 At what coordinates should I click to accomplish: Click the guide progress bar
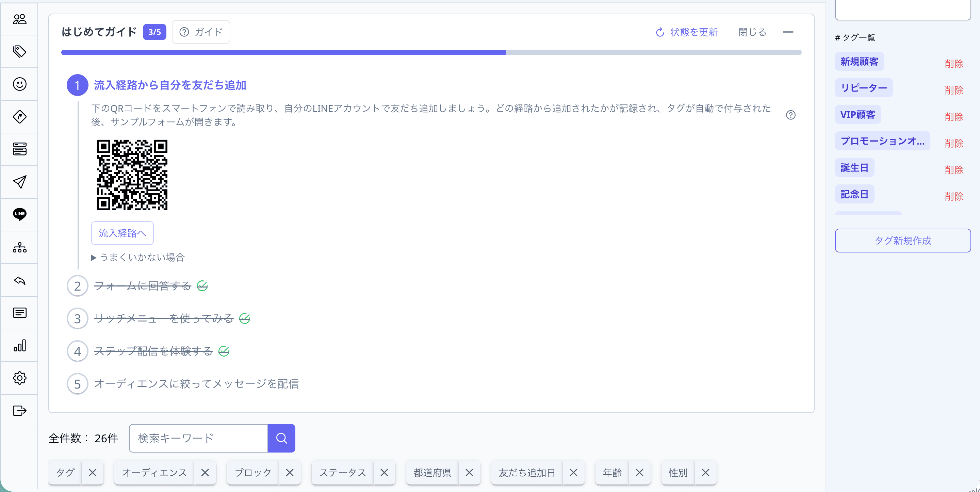point(431,52)
